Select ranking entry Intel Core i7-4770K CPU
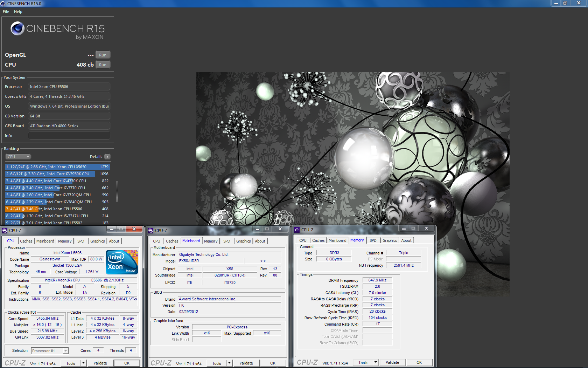This screenshot has height=368, width=588. [x=57, y=181]
